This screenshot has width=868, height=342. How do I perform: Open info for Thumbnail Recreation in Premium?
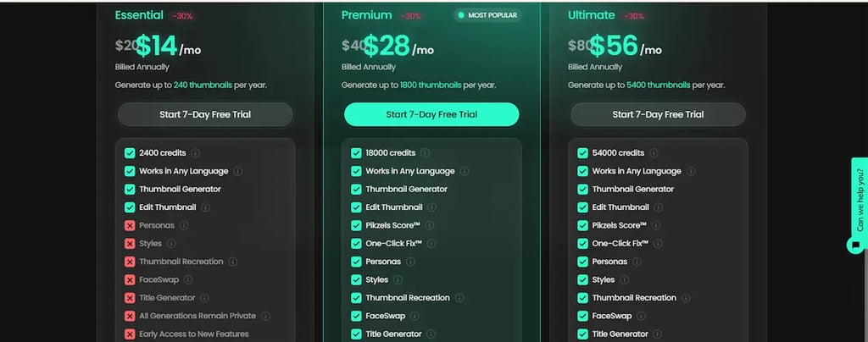point(459,298)
